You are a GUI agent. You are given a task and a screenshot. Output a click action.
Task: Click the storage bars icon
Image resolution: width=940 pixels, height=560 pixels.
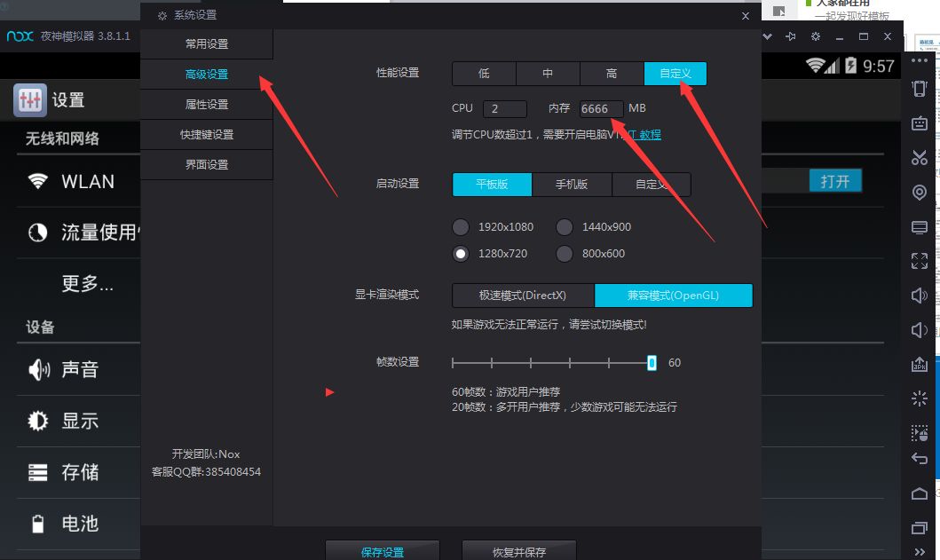38,472
